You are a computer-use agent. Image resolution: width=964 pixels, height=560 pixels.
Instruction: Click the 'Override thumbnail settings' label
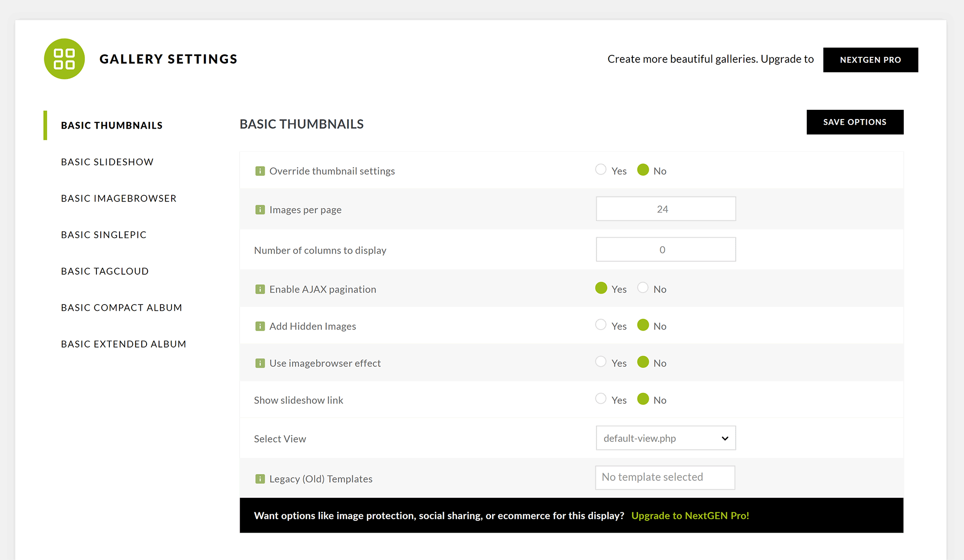tap(332, 171)
